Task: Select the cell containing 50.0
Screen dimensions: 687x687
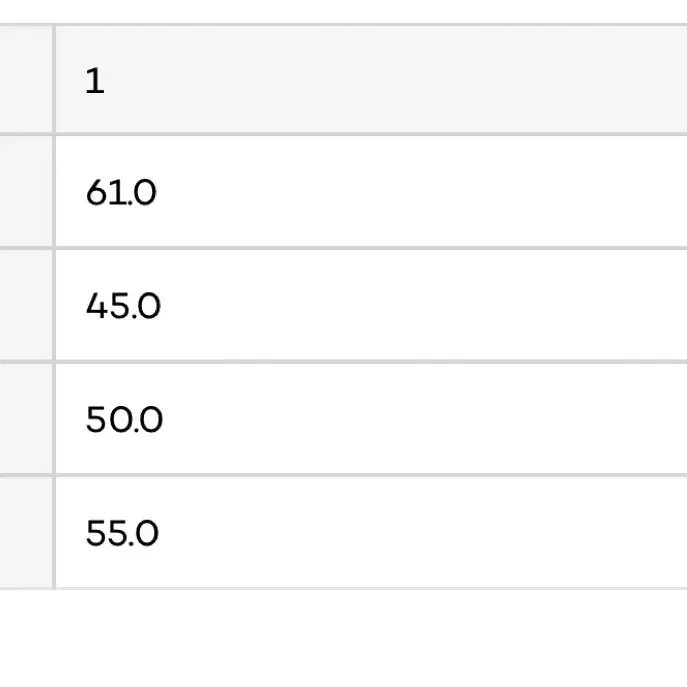Action: [x=372, y=418]
